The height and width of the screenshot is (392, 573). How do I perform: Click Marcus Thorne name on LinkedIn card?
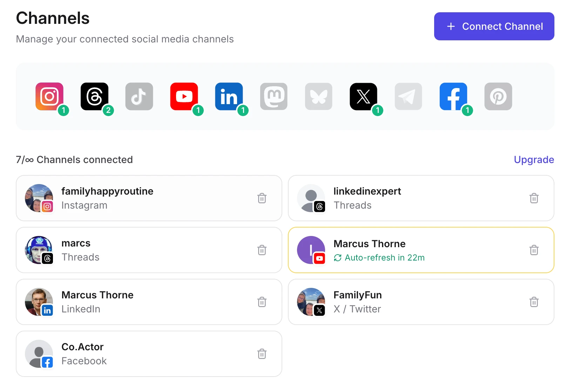[97, 295]
